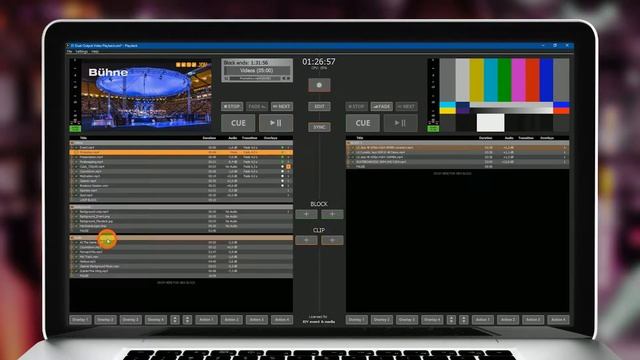Toggle EDIT mode in the center column
Viewport: 640px width, 360px height.
pyautogui.click(x=319, y=107)
